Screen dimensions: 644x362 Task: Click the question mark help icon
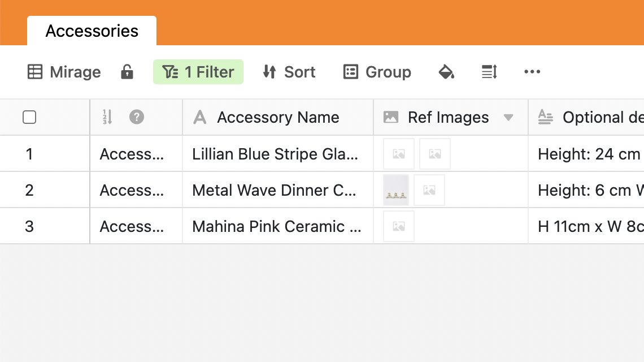[x=137, y=117]
